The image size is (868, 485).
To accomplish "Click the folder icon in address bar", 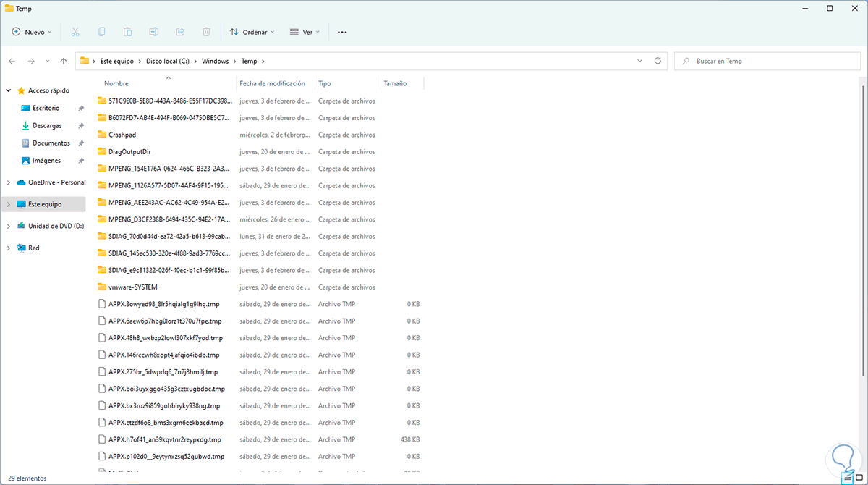I will click(x=85, y=61).
